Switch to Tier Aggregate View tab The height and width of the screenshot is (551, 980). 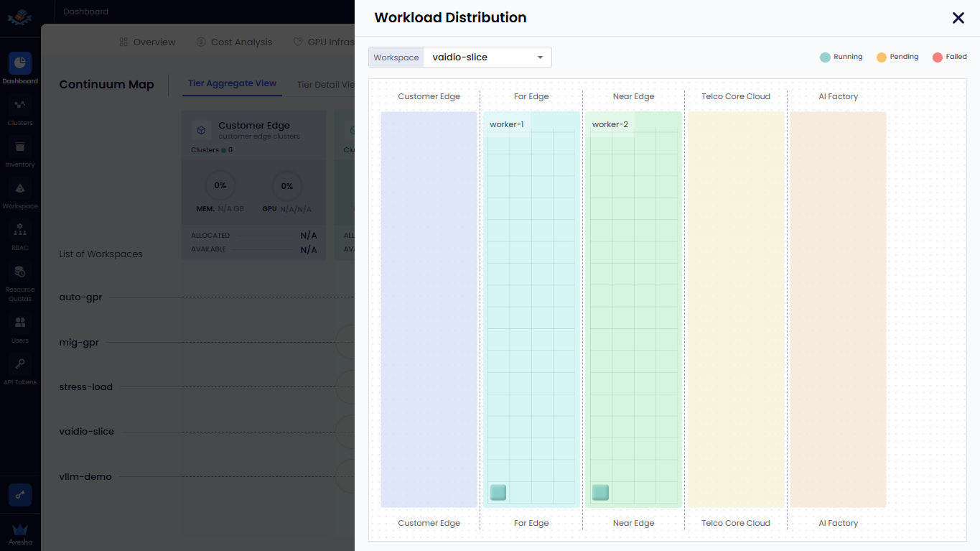point(232,83)
